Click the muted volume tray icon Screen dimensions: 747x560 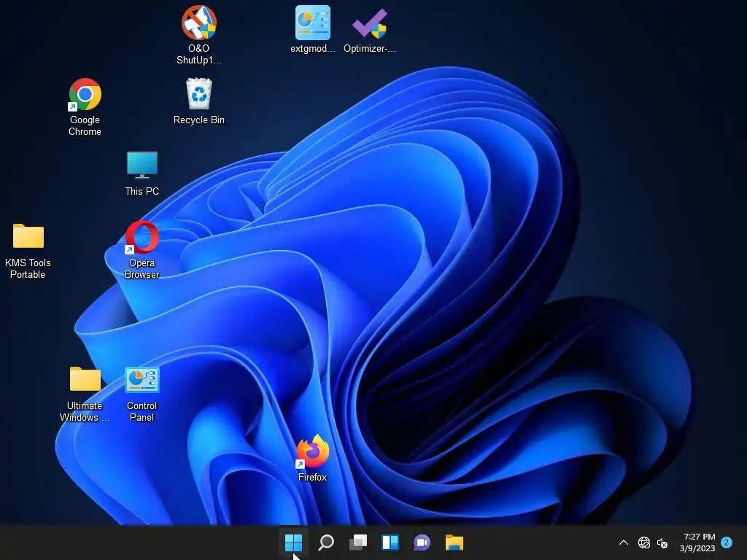click(662, 542)
